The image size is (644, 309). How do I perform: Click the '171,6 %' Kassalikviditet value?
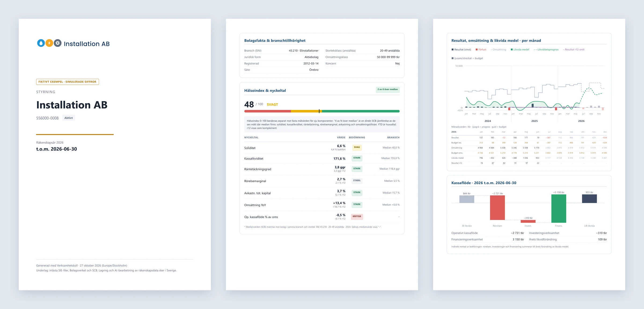point(339,159)
